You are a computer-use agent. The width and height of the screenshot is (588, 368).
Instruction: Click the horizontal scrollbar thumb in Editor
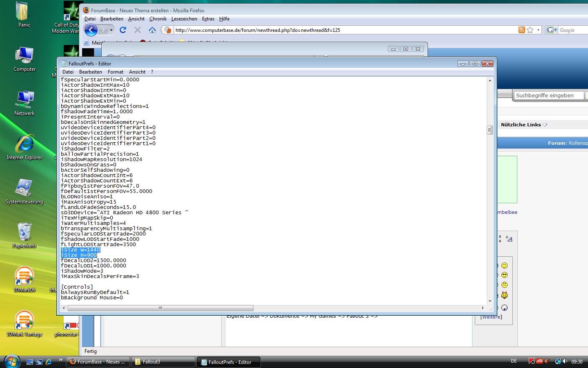tap(160, 308)
